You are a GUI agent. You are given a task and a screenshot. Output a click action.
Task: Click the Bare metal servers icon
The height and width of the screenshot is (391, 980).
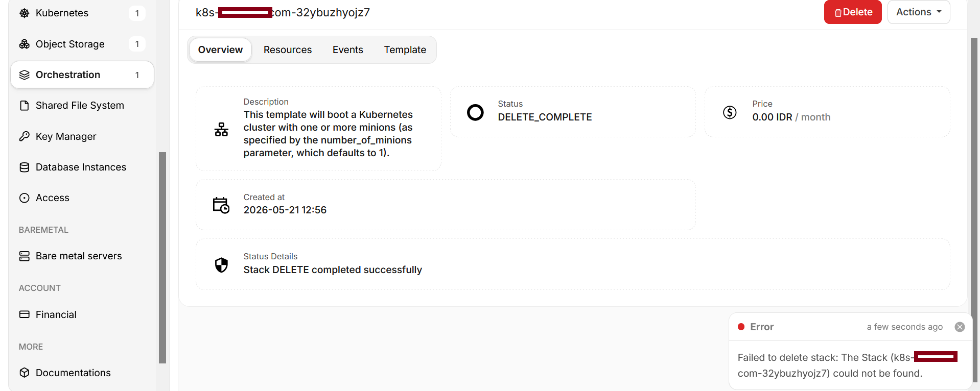click(24, 256)
